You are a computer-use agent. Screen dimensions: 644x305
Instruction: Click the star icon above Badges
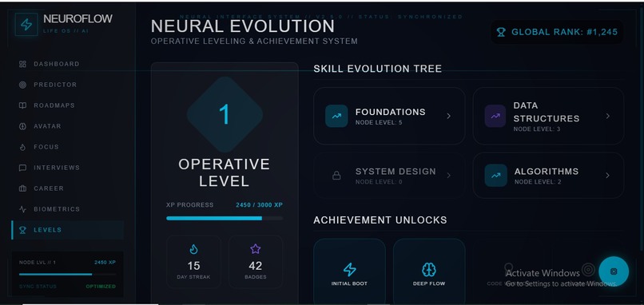click(x=255, y=249)
